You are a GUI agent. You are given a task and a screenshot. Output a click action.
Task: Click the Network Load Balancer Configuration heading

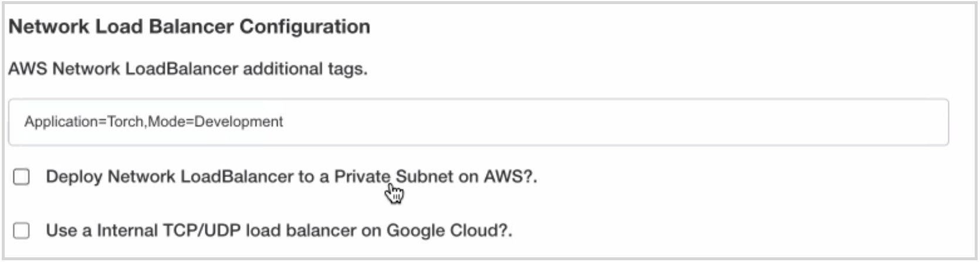coord(189,27)
